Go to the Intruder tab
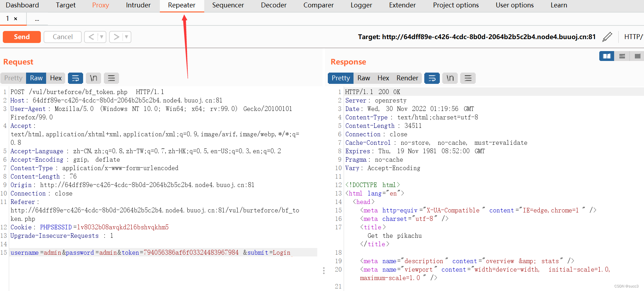The height and width of the screenshot is (291, 644). click(138, 5)
